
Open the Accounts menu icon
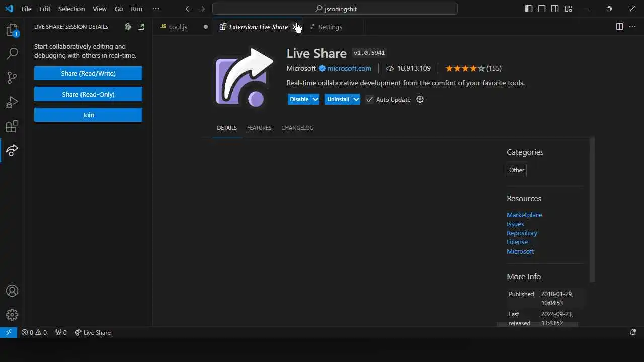12,291
